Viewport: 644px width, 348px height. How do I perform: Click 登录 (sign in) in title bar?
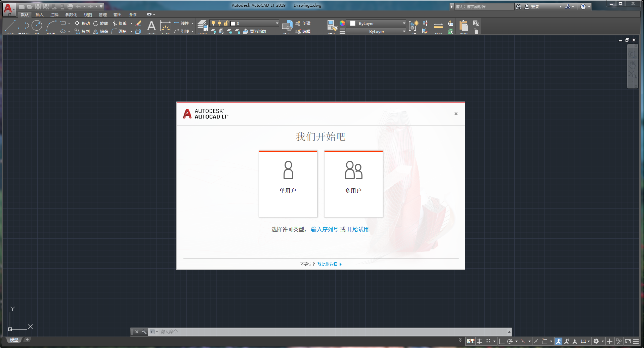pyautogui.click(x=535, y=6)
